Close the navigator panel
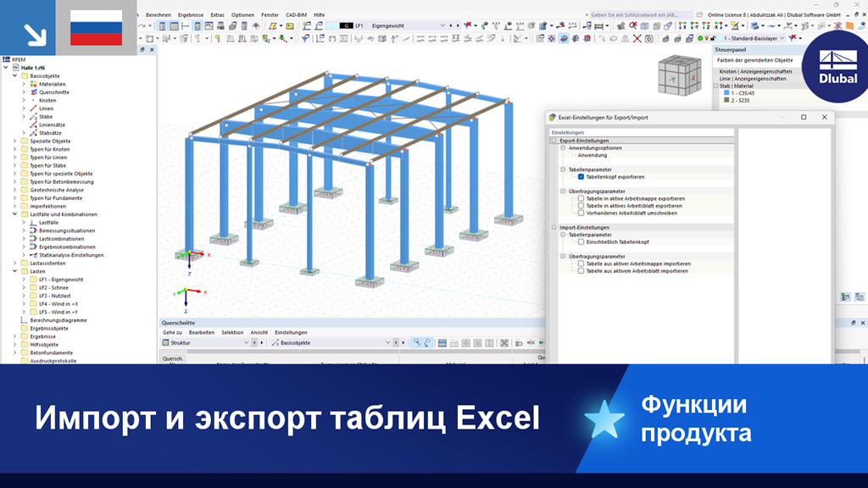This screenshot has height=488, width=868. [x=153, y=50]
